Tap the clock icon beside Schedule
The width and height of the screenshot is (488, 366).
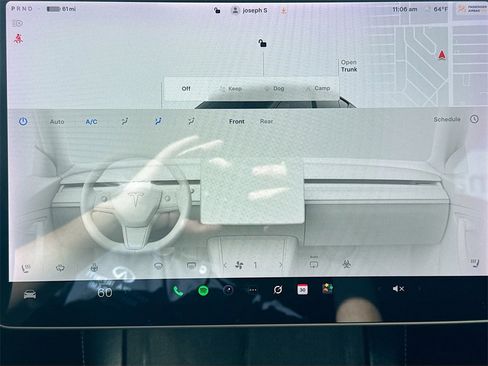474,119
